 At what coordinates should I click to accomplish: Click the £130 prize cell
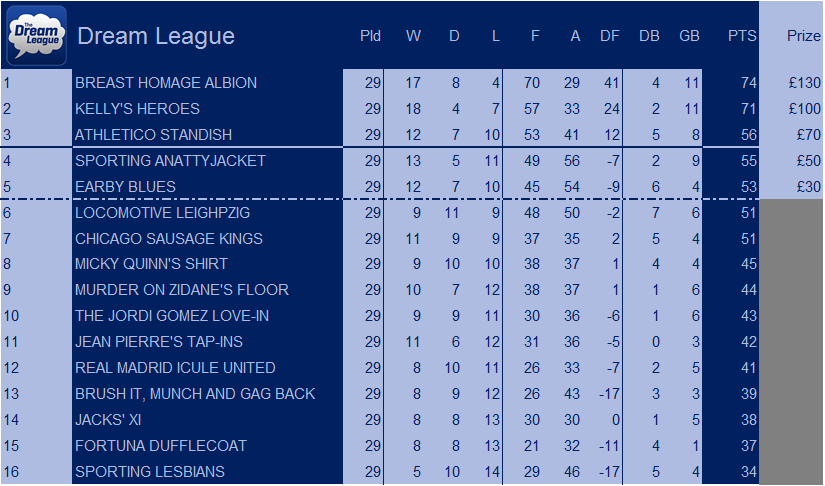(x=791, y=83)
